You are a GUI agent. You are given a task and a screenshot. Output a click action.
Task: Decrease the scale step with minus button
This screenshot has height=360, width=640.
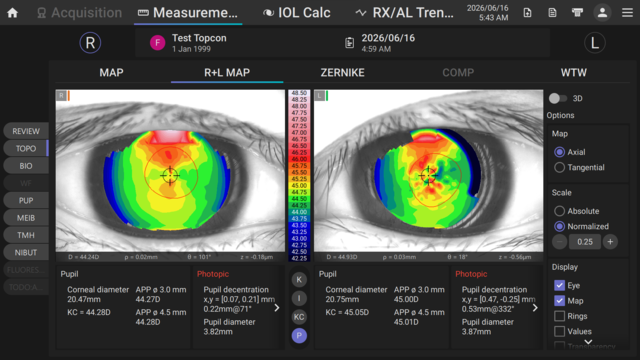point(560,242)
